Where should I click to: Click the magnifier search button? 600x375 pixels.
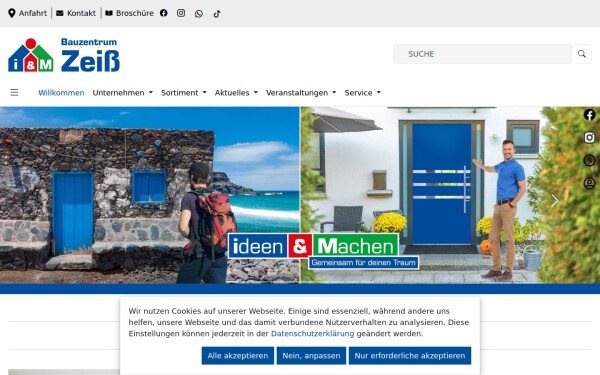pos(582,54)
